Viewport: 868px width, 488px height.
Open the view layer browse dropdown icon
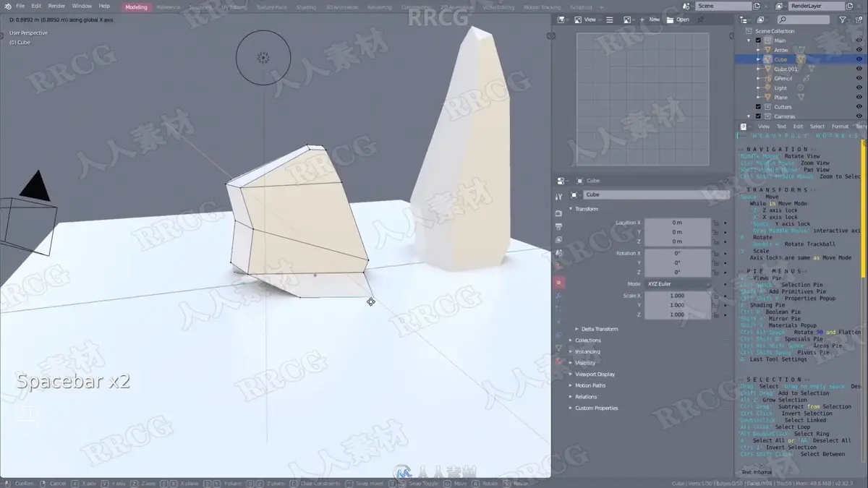pos(782,6)
